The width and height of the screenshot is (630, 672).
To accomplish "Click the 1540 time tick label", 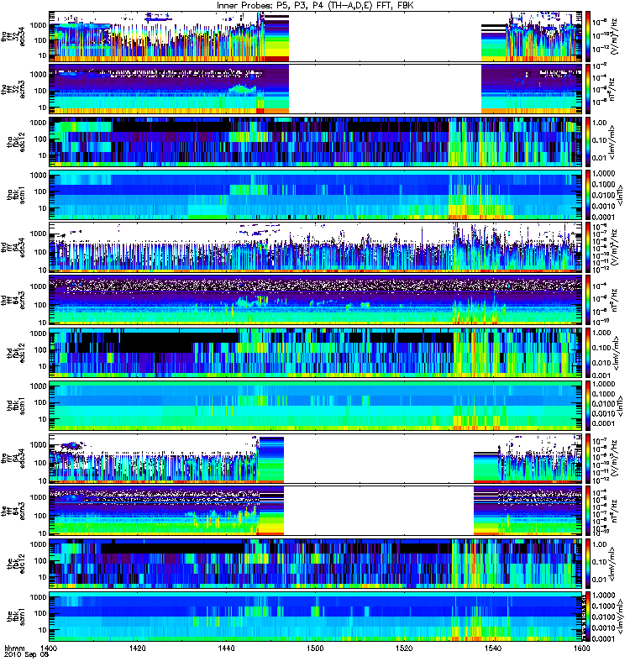I will [493, 648].
